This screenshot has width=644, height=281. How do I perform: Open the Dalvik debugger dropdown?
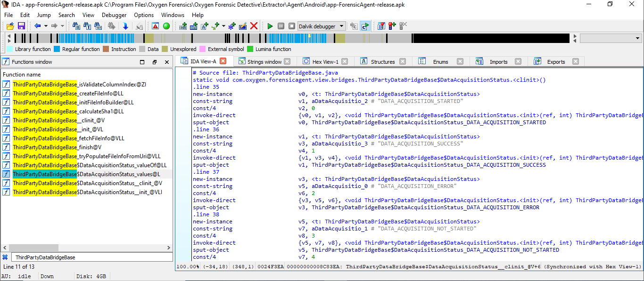(x=342, y=26)
